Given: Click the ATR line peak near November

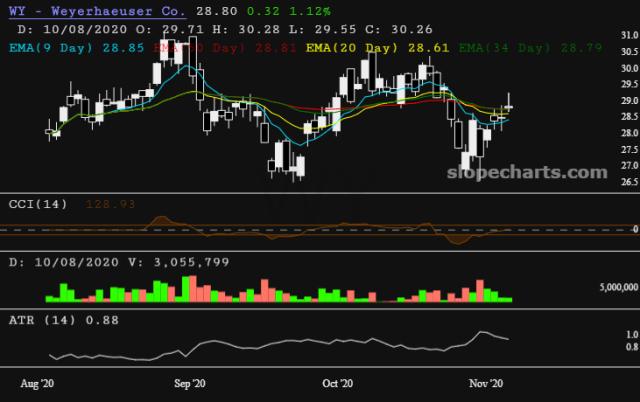Looking at the screenshot, I should point(481,332).
